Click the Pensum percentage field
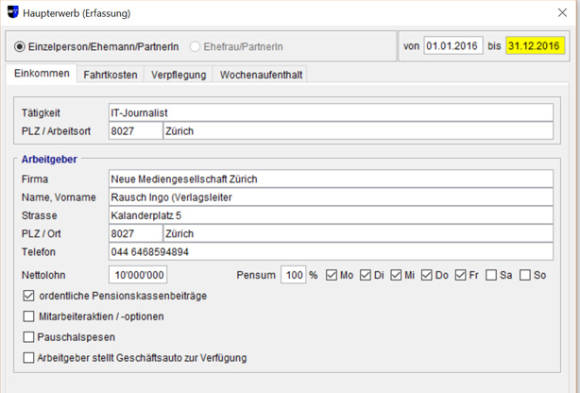 pos(293,275)
